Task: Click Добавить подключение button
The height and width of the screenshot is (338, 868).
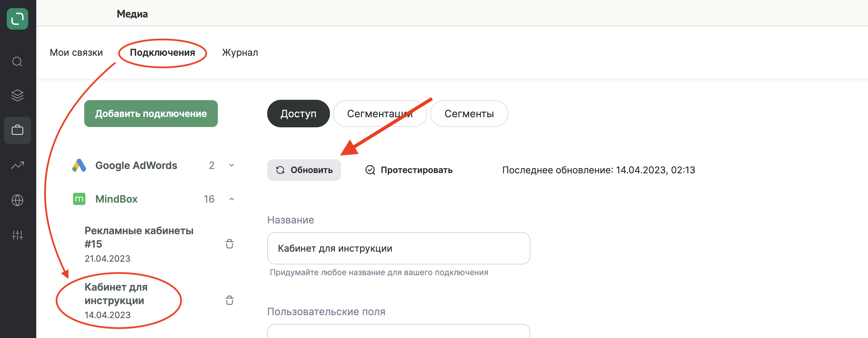Action: pos(151,114)
